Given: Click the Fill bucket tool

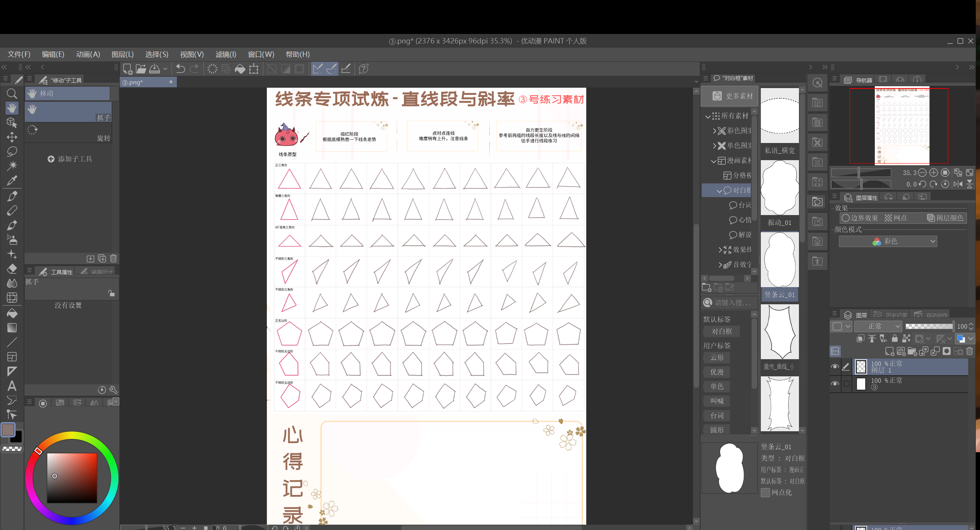Looking at the screenshot, I should (12, 313).
